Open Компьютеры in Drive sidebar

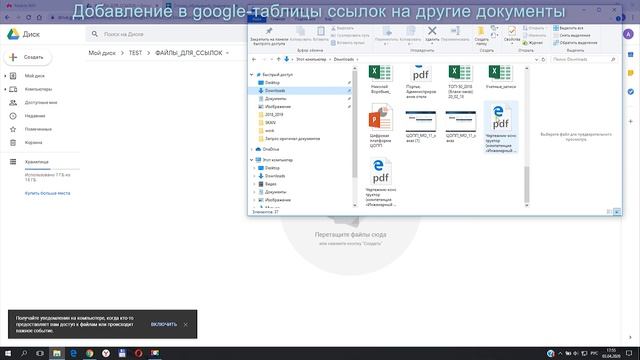pos(38,89)
